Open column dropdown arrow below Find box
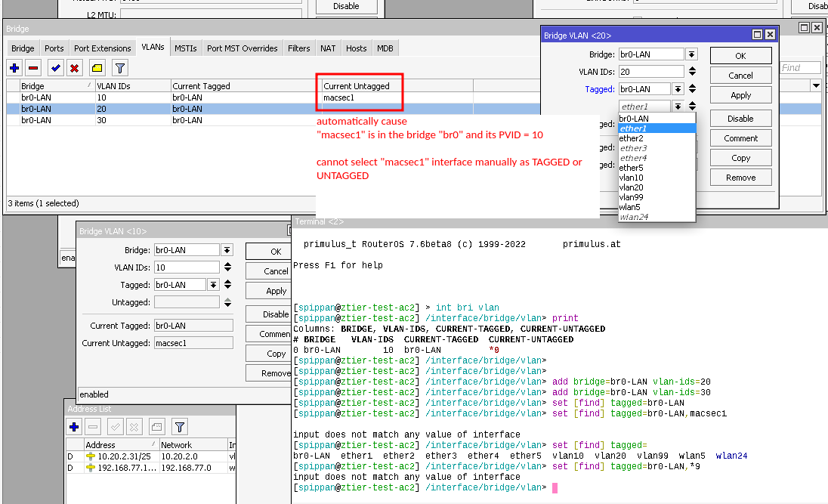This screenshot has width=828, height=504. point(816,85)
